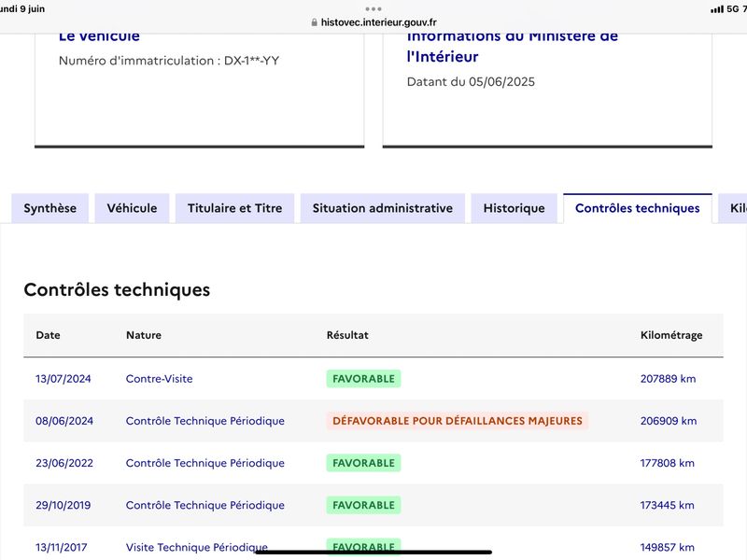This screenshot has width=747, height=560.
Task: Click the Kilométrage column header
Action: pyautogui.click(x=671, y=335)
